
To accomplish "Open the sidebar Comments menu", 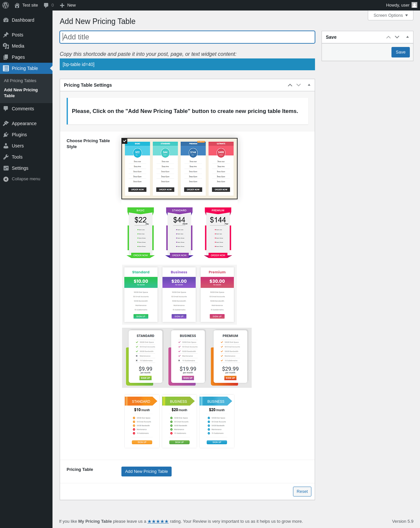I will pyautogui.click(x=26, y=109).
